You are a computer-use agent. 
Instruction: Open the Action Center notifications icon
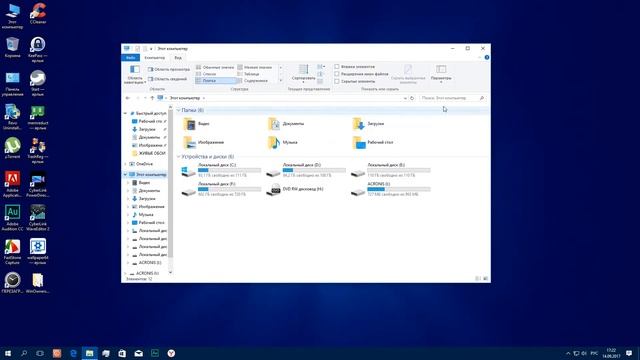[x=629, y=353]
